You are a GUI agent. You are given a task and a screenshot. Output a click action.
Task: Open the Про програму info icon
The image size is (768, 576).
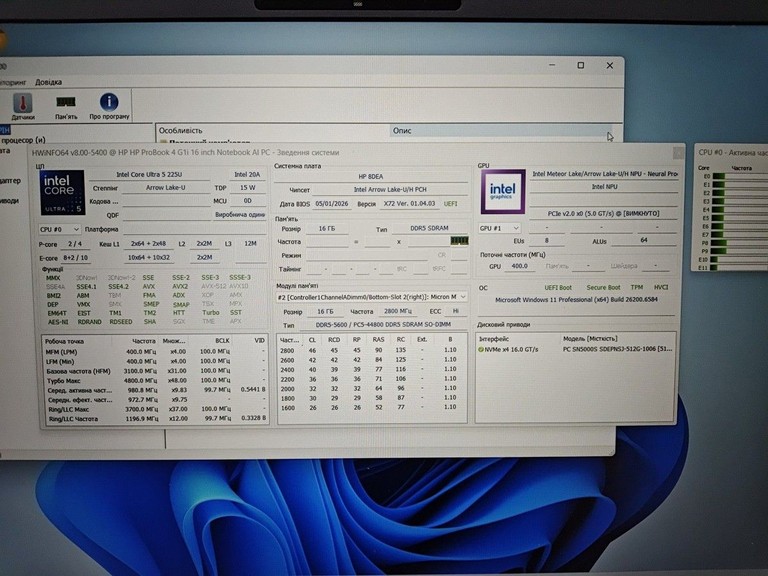coord(109,106)
